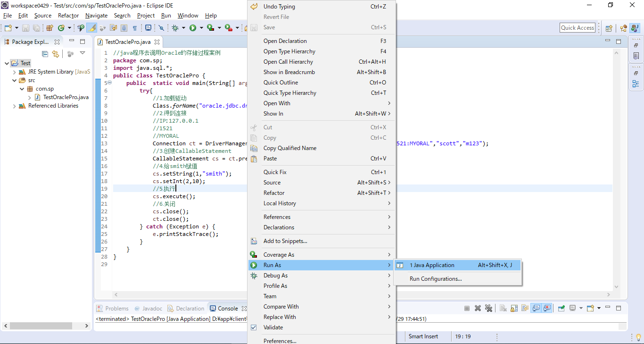The image size is (644, 344).
Task: Open dropdown arrow next to New Class icon
Action: tap(69, 28)
